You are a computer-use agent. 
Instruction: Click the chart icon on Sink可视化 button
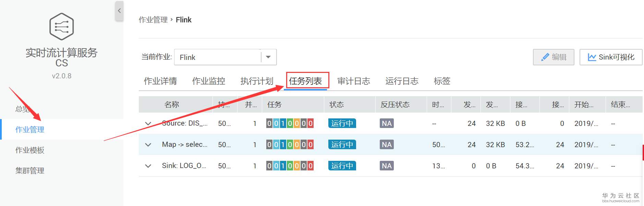(x=592, y=57)
